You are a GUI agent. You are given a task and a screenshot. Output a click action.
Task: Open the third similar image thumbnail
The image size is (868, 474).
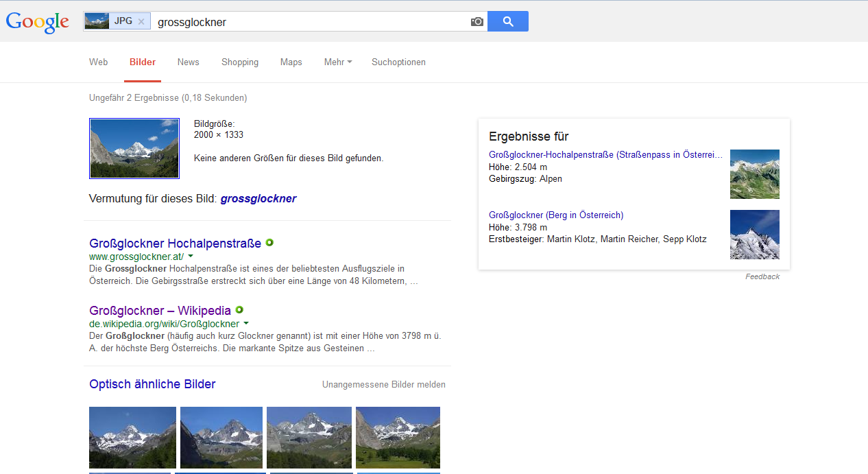coord(309,438)
